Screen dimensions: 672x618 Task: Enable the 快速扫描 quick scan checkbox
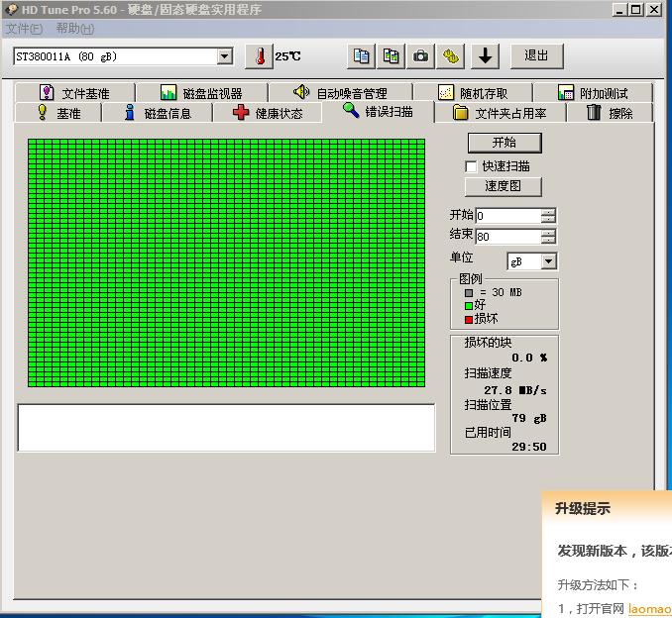click(471, 166)
